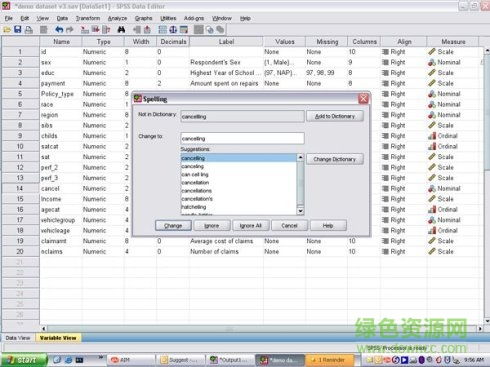The image size is (490, 367).
Task: Select the 'cancellation' suggestion in the list
Action: (x=195, y=183)
